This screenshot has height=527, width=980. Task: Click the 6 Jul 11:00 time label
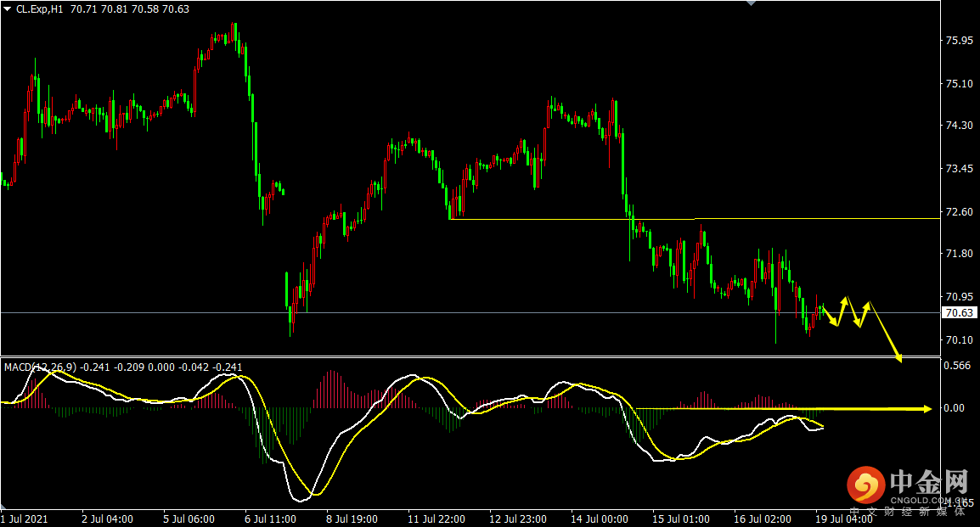click(x=270, y=519)
